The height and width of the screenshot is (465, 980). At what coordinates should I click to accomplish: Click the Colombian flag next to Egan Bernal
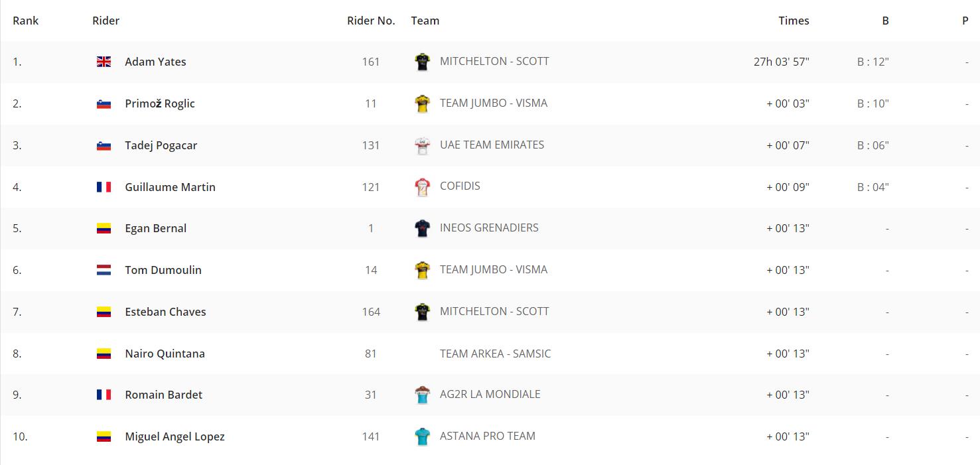point(104,228)
